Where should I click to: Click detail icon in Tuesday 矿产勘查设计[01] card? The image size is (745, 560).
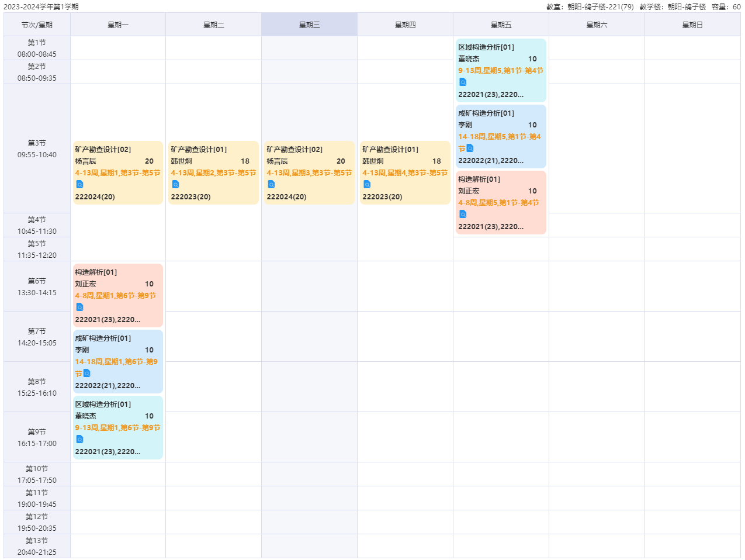[175, 185]
